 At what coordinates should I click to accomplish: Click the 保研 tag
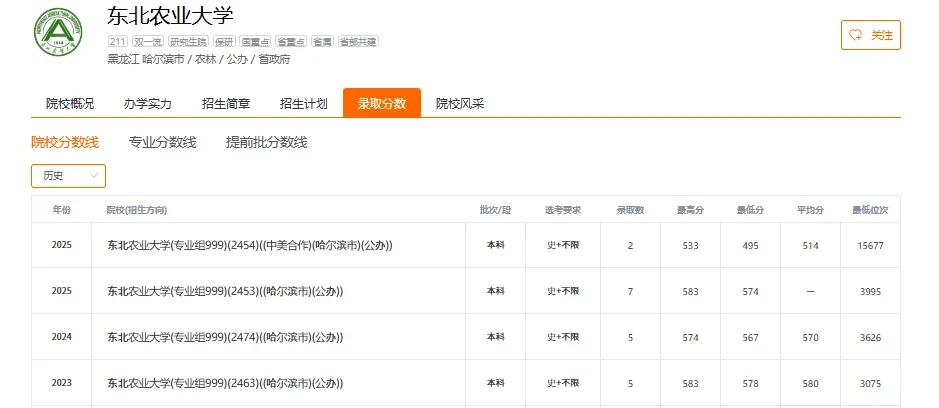225,41
